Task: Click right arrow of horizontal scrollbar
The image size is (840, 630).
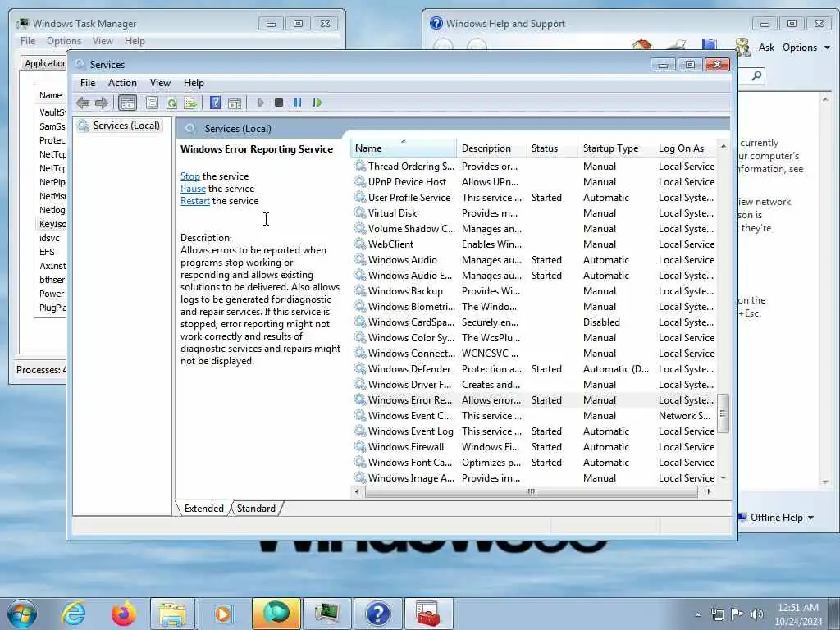Action: (710, 491)
